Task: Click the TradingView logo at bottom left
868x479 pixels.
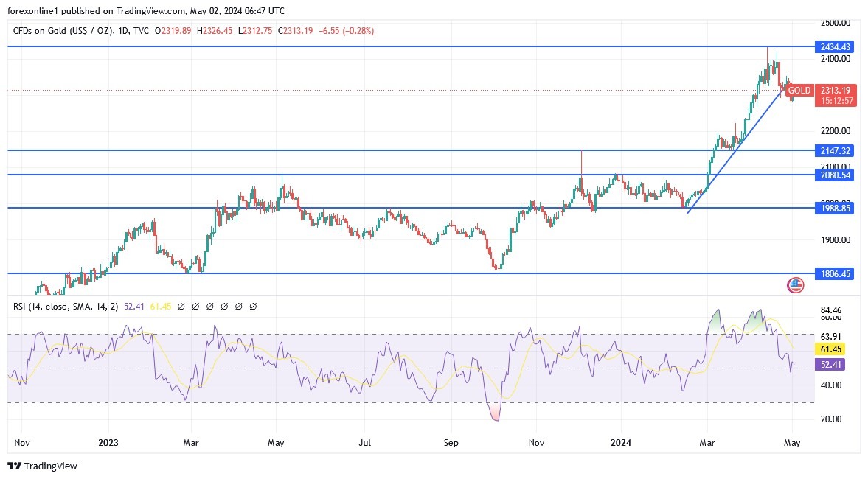Action: point(42,466)
